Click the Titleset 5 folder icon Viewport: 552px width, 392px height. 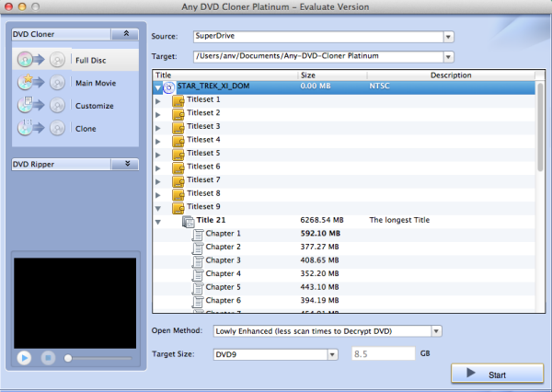[x=178, y=155]
